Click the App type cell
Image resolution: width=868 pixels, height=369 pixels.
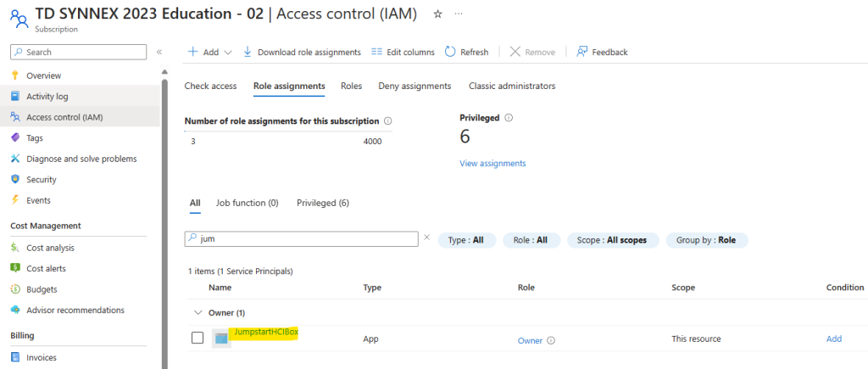[x=370, y=338]
